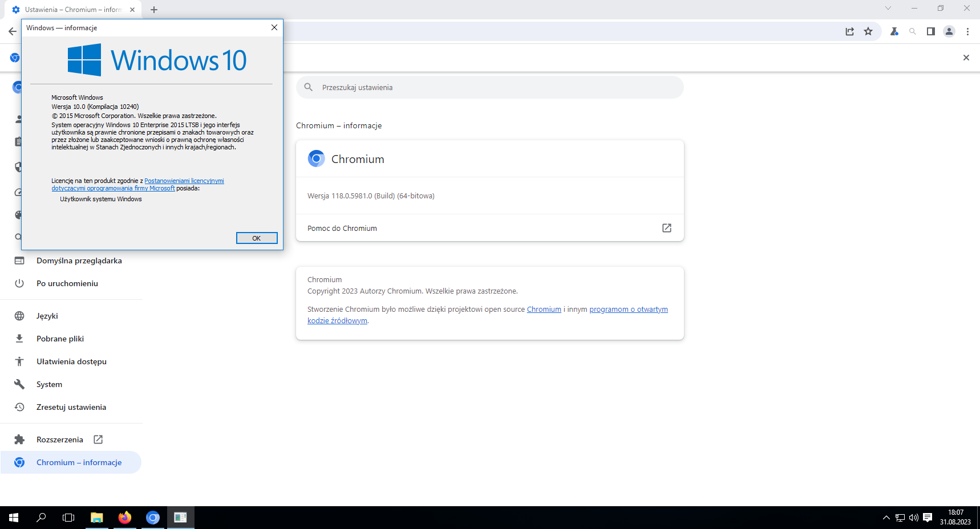Image resolution: width=980 pixels, height=529 pixels.
Task: Click the Copyright 2023 Autorzy Chromium text
Action: [x=412, y=291]
